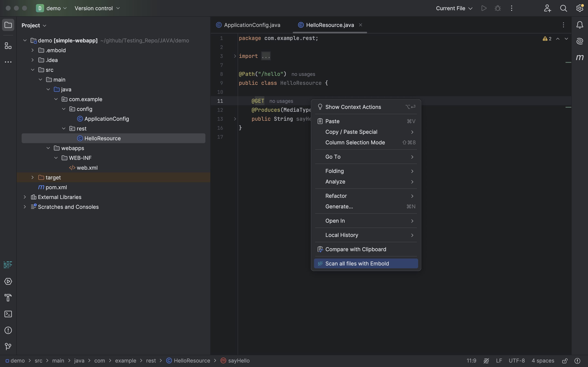The width and height of the screenshot is (588, 367).
Task: Toggle read-only lock in status bar
Action: click(565, 361)
